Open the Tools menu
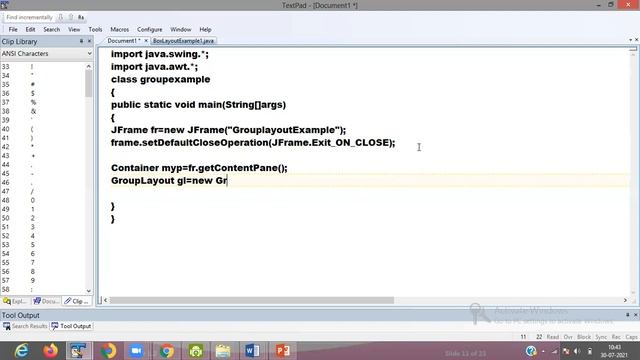640x360 pixels. pyautogui.click(x=95, y=29)
